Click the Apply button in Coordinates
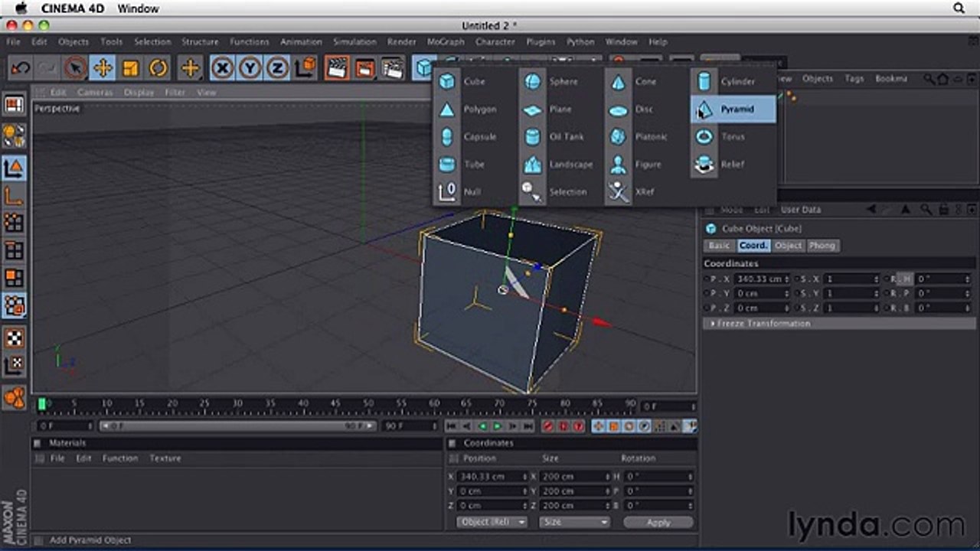This screenshot has height=551, width=980. coord(658,523)
